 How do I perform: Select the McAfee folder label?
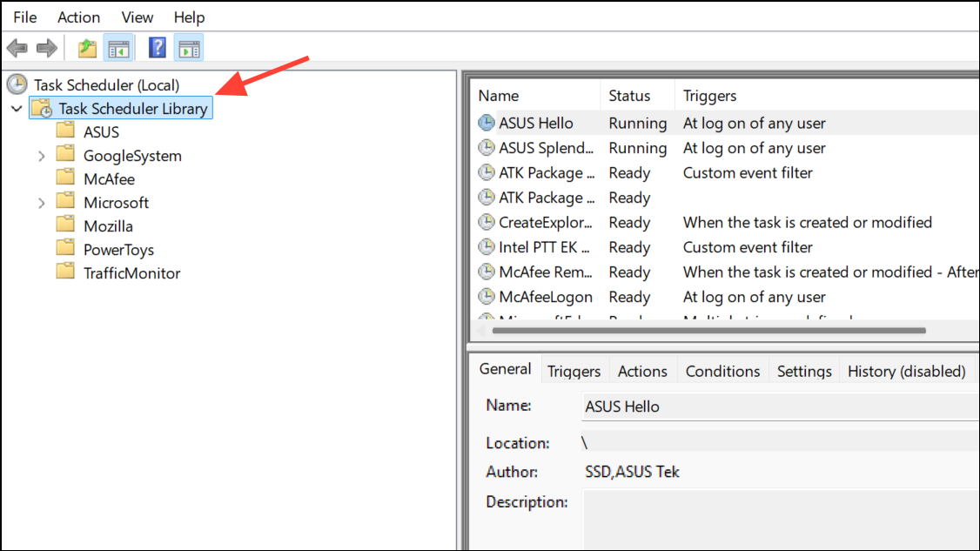coord(110,178)
